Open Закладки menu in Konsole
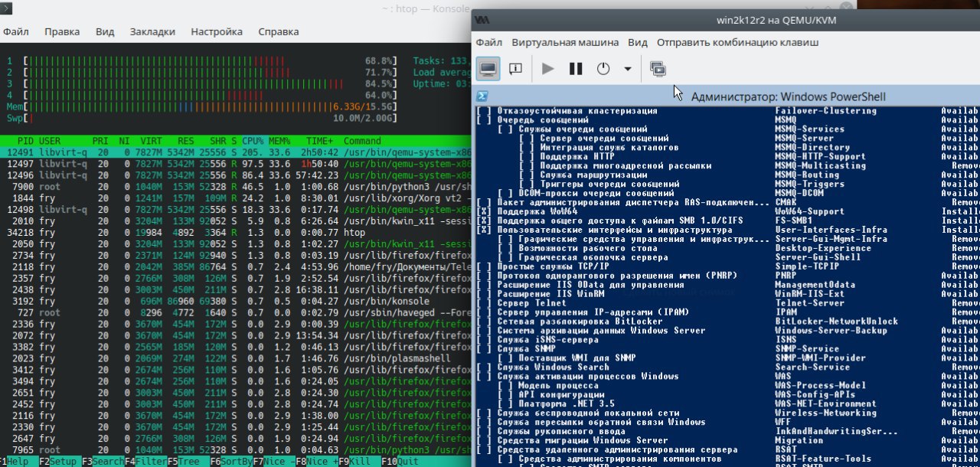This screenshot has width=980, height=467. (x=152, y=31)
